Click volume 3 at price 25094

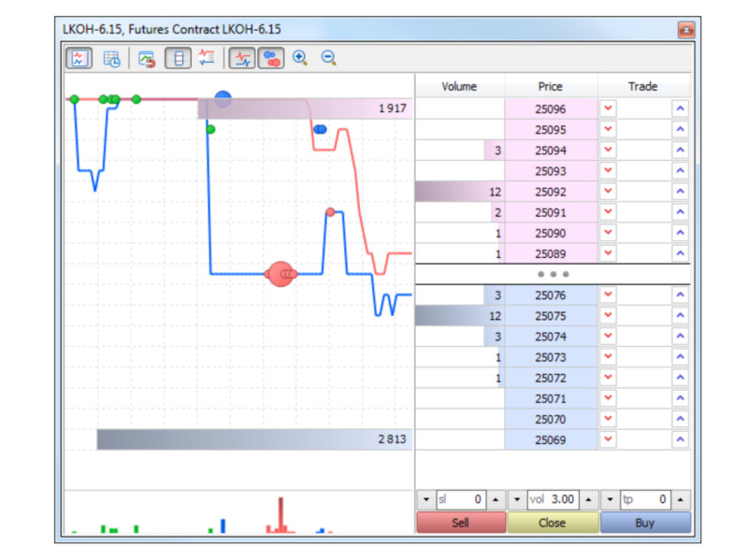click(x=460, y=151)
